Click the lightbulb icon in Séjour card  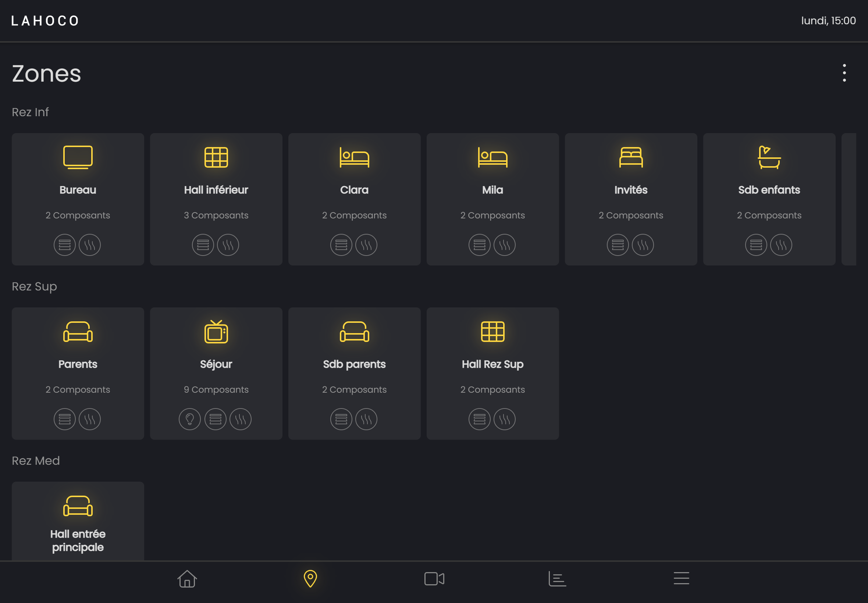coord(190,419)
